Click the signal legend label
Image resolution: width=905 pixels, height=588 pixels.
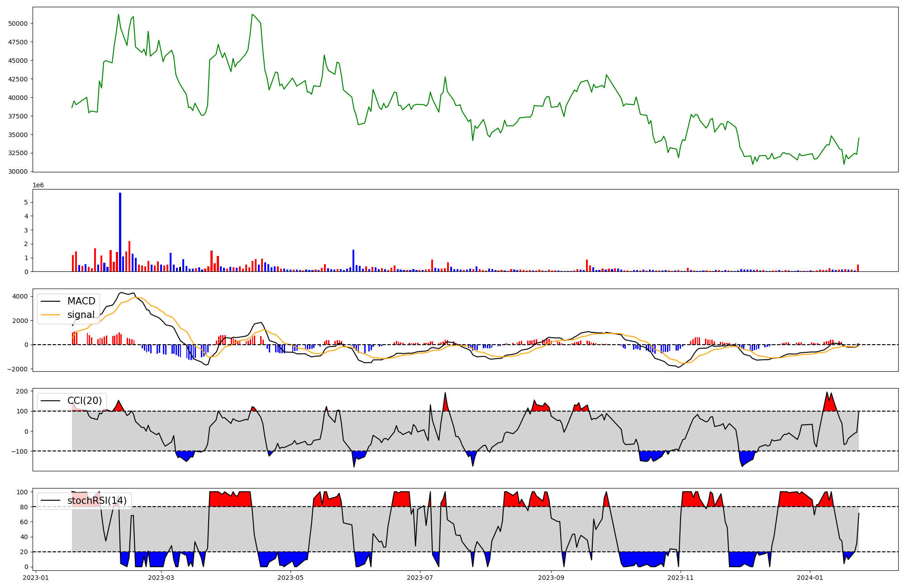(81, 315)
